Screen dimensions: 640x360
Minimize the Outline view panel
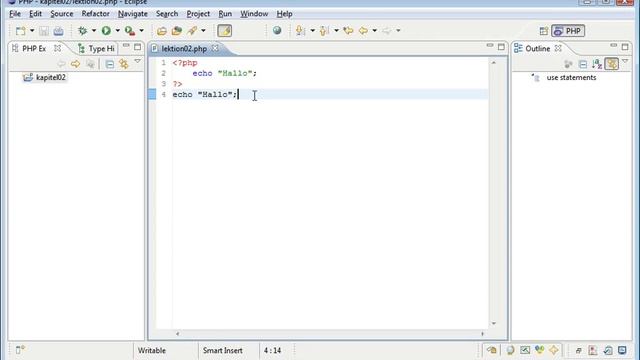point(613,46)
